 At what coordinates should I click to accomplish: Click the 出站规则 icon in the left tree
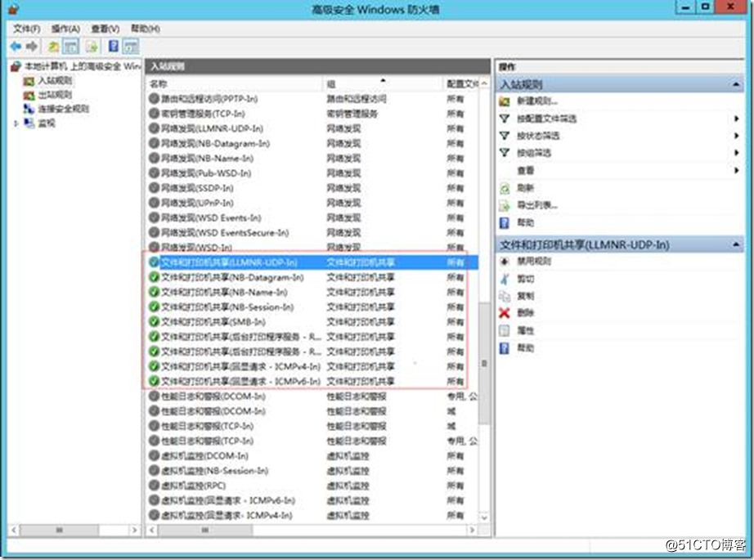coord(29,95)
